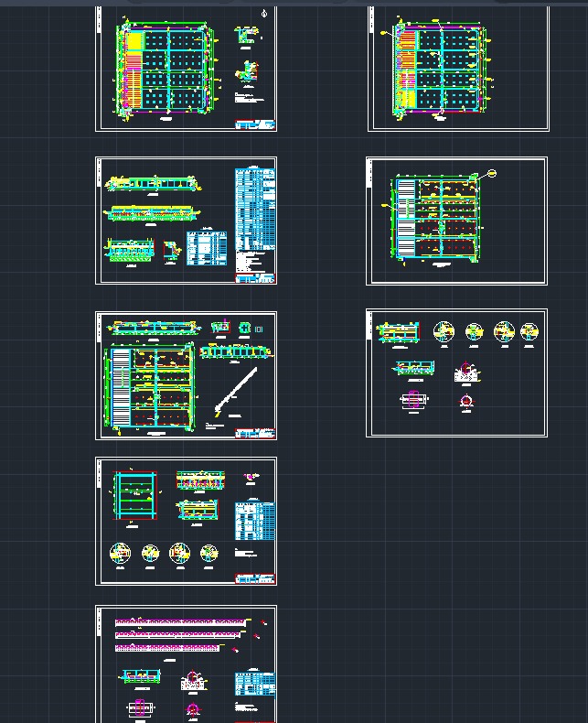Click the cyan table in the bottom left sheet
588x723 pixels.
pyautogui.click(x=255, y=684)
